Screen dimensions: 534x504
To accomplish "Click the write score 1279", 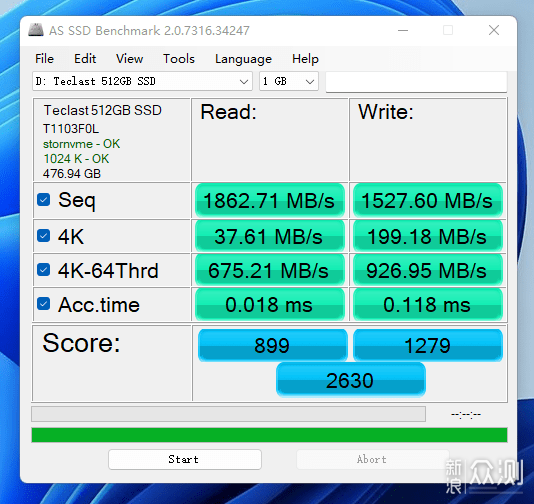I will coord(427,345).
